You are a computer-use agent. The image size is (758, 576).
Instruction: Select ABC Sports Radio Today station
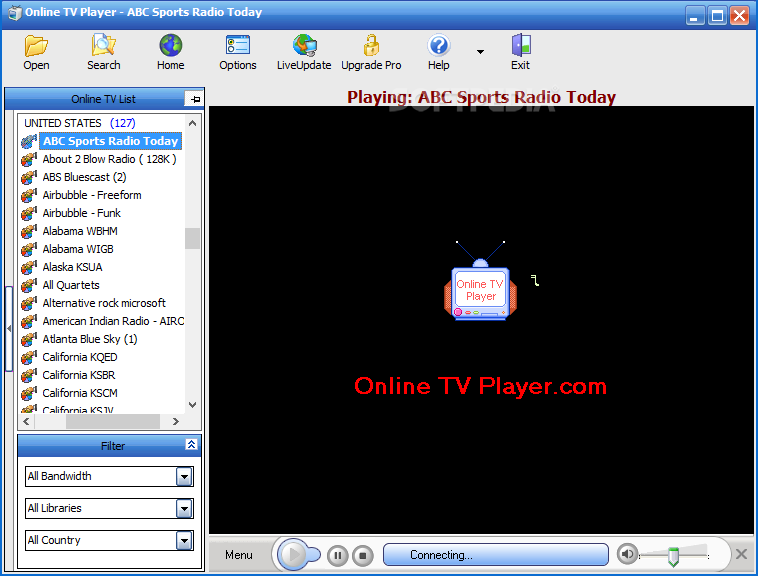point(111,141)
